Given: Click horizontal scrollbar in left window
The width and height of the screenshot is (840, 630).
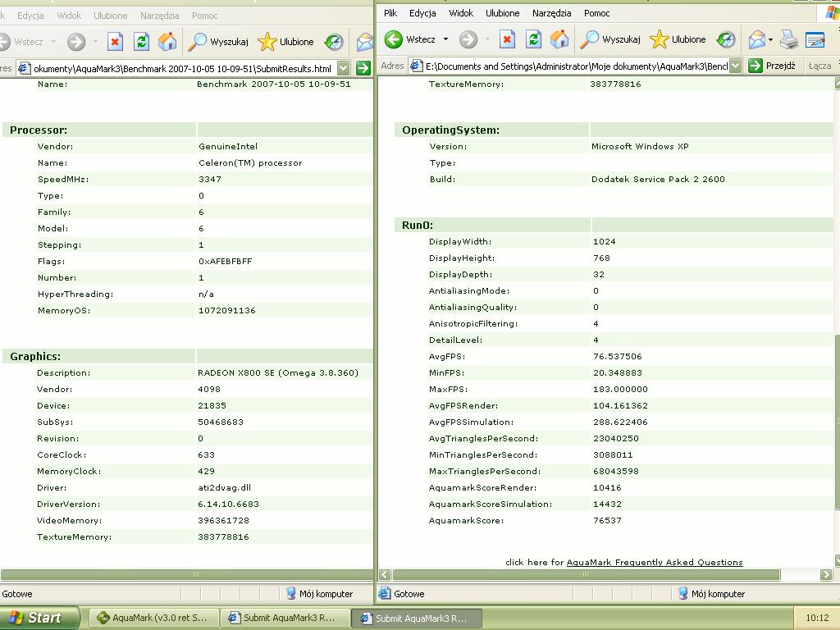Looking at the screenshot, I should click(186, 573).
